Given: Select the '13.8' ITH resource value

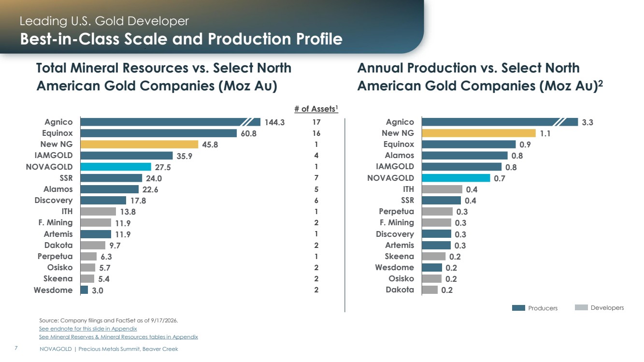Looking at the screenshot, I should click(128, 212).
